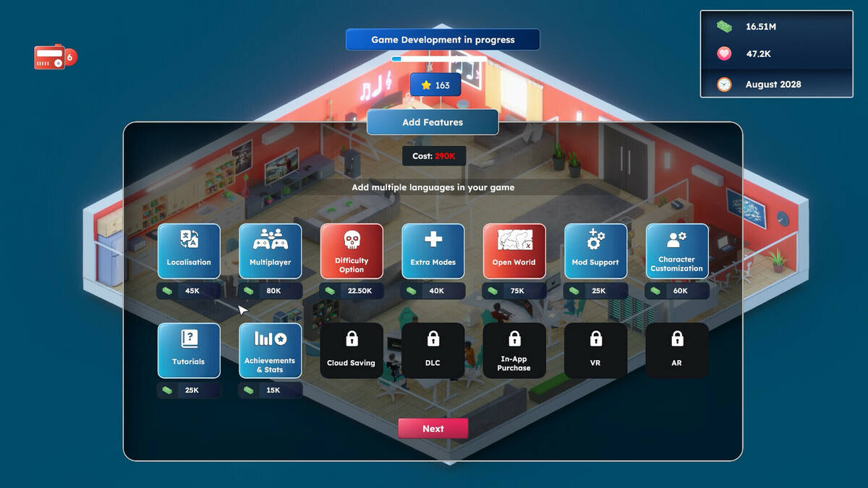868x488 pixels.
Task: Click the Cost: 290K label
Action: (433, 156)
